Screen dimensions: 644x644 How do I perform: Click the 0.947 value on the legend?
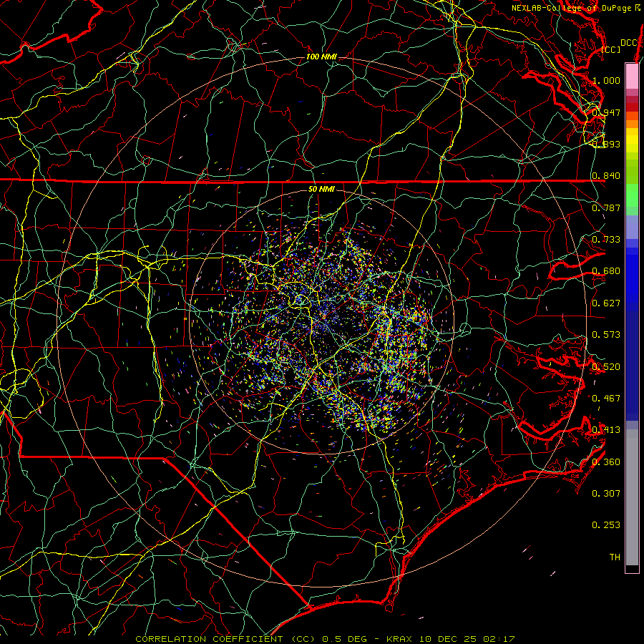point(606,112)
